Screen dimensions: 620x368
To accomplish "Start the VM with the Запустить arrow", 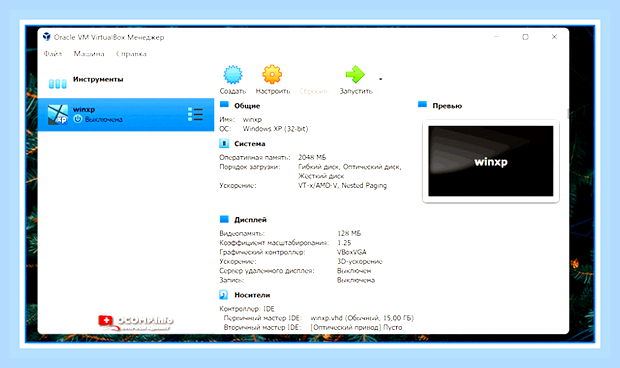I will (355, 74).
